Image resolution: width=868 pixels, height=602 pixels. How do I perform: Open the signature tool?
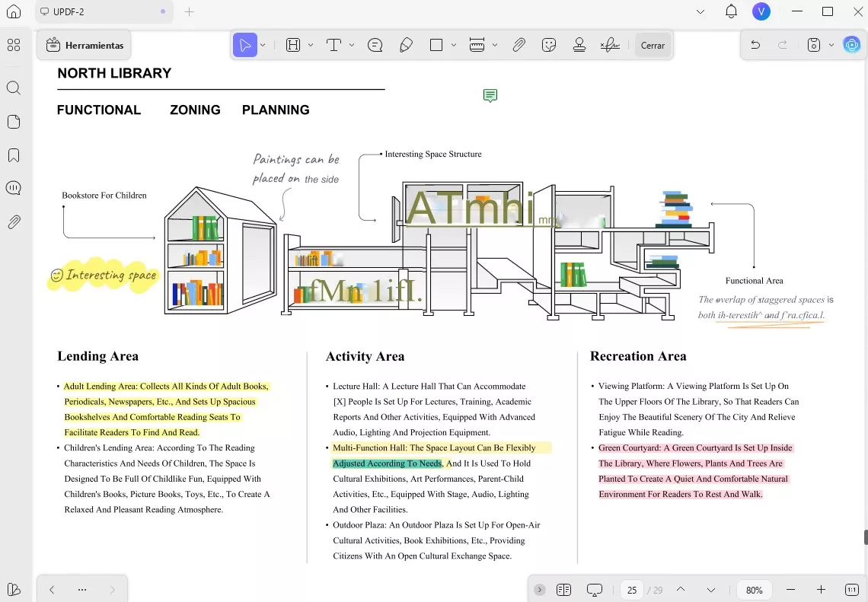pyautogui.click(x=609, y=45)
